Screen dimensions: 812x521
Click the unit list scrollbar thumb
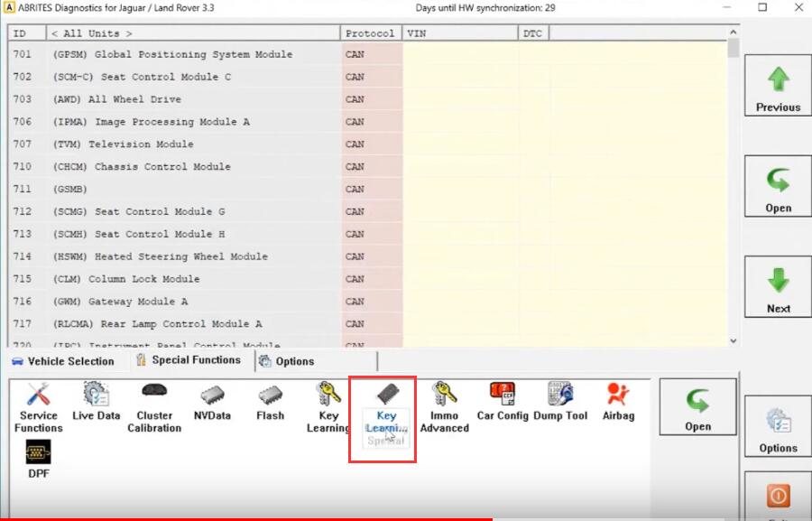click(734, 48)
